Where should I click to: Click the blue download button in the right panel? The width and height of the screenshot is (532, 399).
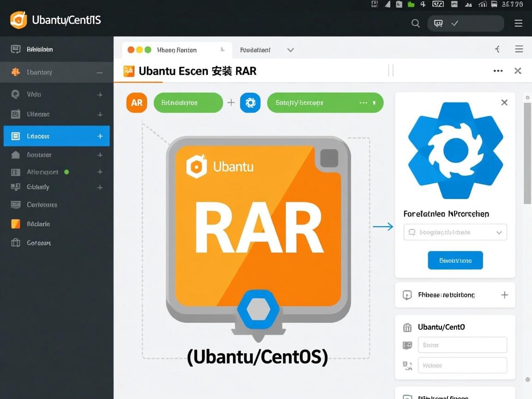pyautogui.click(x=455, y=260)
